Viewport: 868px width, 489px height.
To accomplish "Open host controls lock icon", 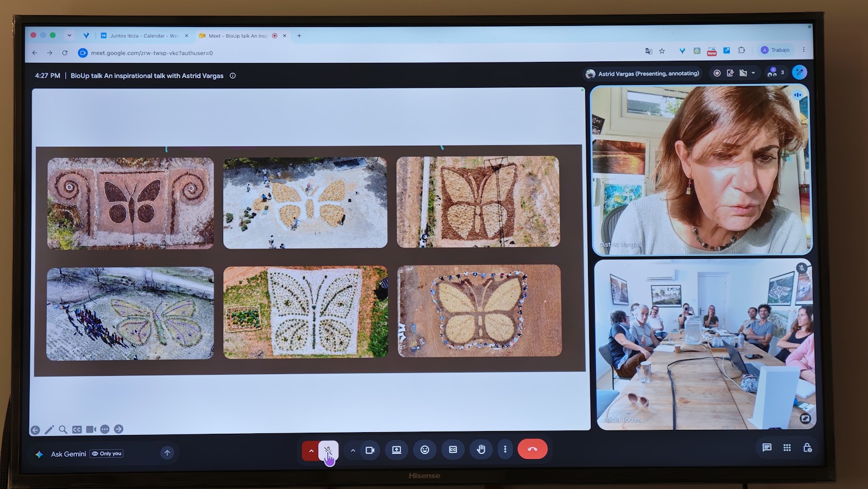I will 807,447.
